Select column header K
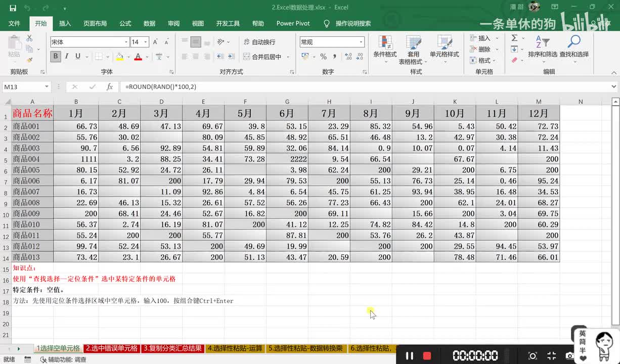The height and width of the screenshot is (364, 620). coord(455,102)
